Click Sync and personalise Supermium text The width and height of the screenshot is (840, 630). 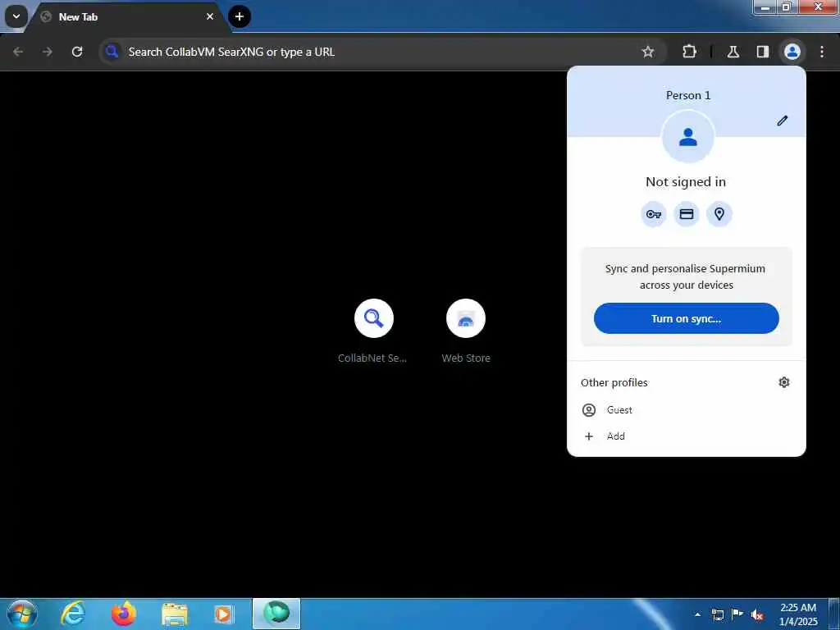(x=686, y=276)
